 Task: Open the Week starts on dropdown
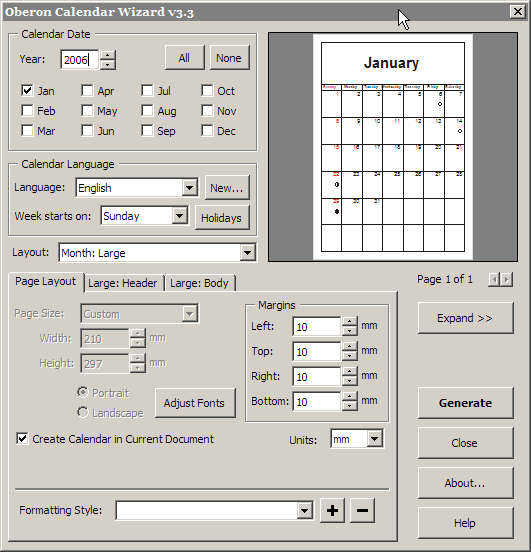[179, 215]
